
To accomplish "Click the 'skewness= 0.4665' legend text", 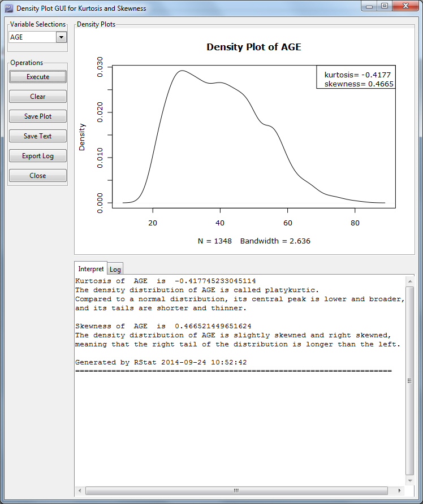I will (359, 84).
